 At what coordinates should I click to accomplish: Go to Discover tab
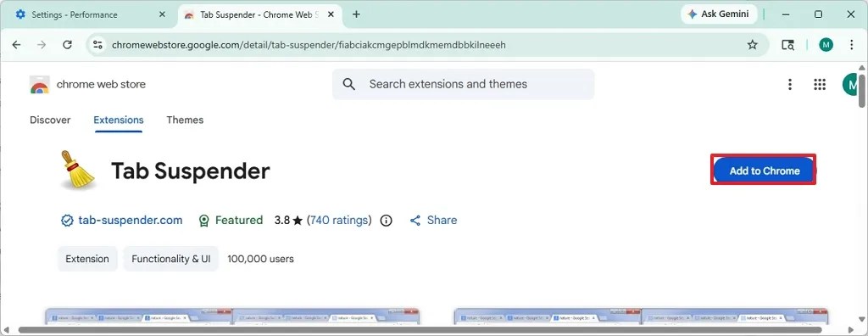(50, 120)
